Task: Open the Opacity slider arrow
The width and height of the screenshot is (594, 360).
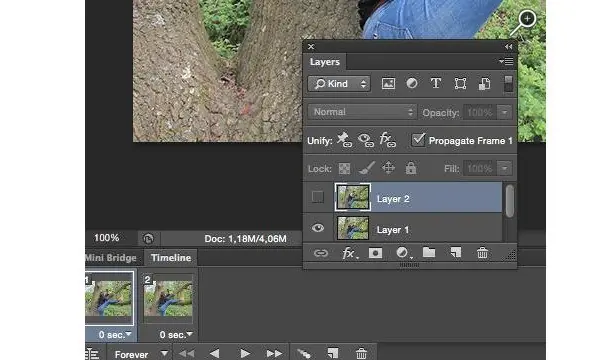Action: [x=505, y=113]
